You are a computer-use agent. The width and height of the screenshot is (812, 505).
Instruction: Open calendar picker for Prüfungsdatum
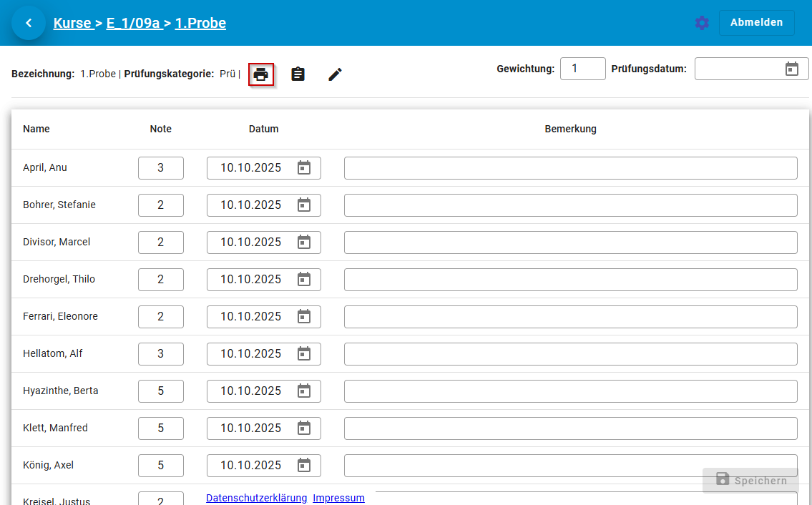coord(792,69)
